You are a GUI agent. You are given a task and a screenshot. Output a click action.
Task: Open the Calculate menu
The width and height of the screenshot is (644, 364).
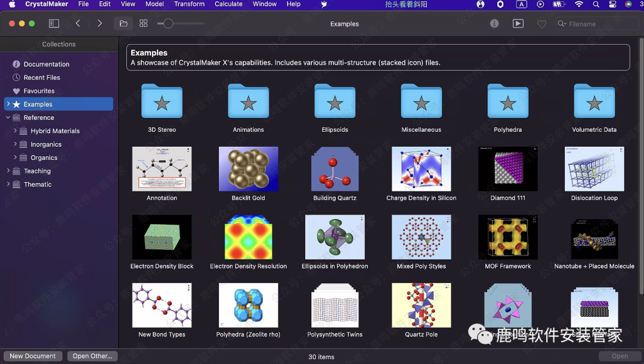click(x=228, y=4)
